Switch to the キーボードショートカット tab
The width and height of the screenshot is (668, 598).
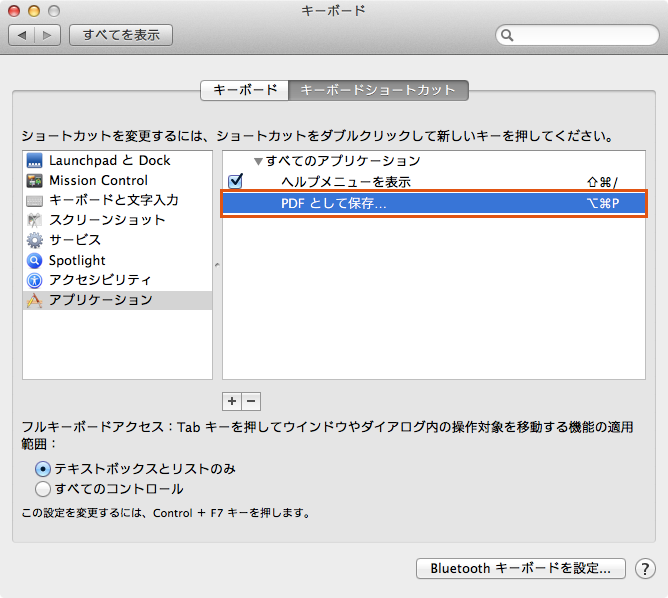(378, 90)
